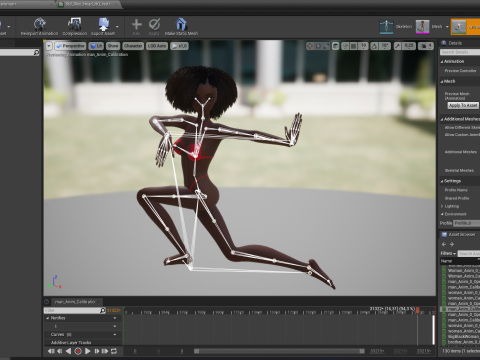Open Curves track options dropdown
The height and width of the screenshot is (360, 480).
tap(115, 334)
